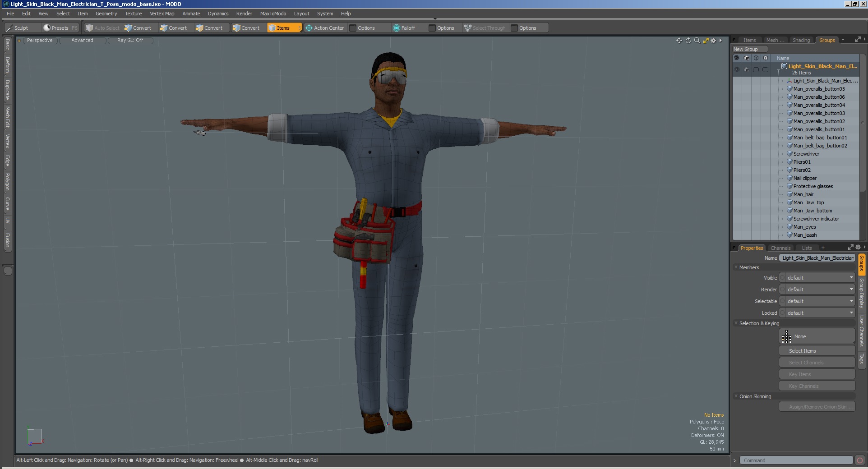This screenshot has width=868, height=469.
Task: Open the Vertex Map menu
Action: [x=162, y=14]
